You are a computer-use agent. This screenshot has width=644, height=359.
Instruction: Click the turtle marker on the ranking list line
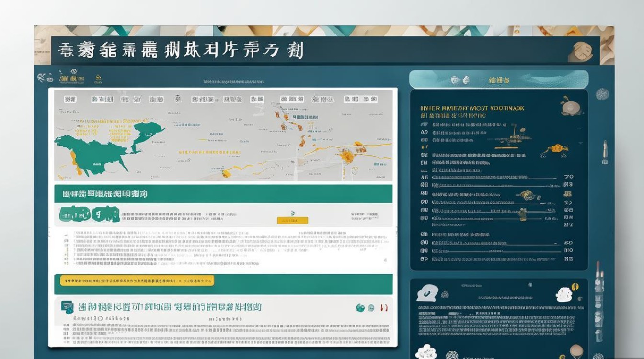click(527, 195)
